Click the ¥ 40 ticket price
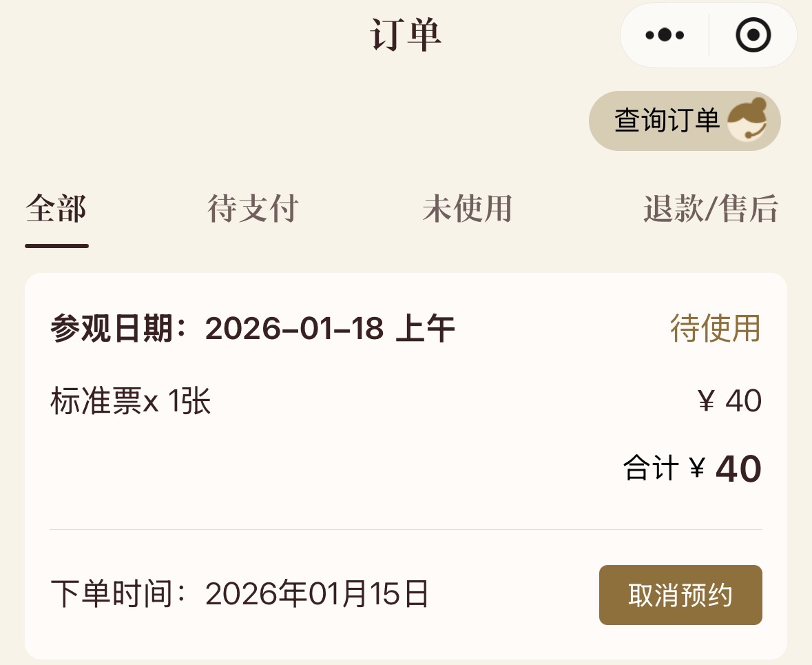This screenshot has width=812, height=665. click(x=729, y=401)
